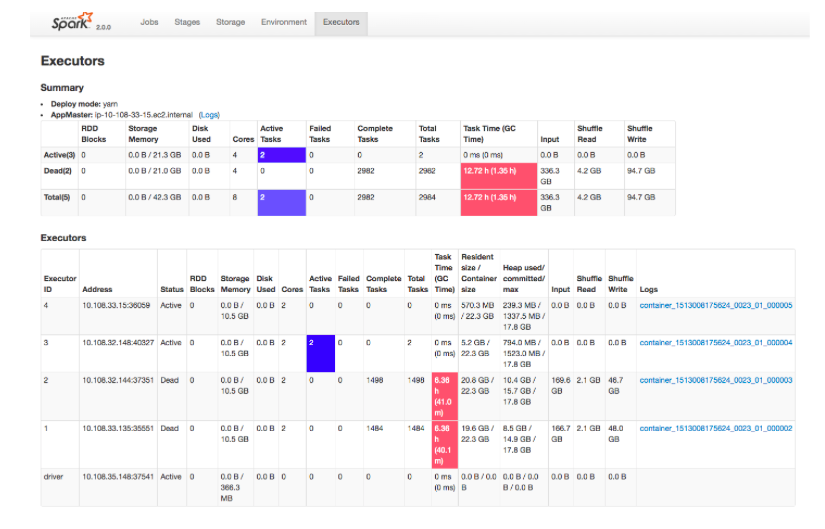Select the Executors tab
This screenshot has width=825, height=529.
point(341,23)
